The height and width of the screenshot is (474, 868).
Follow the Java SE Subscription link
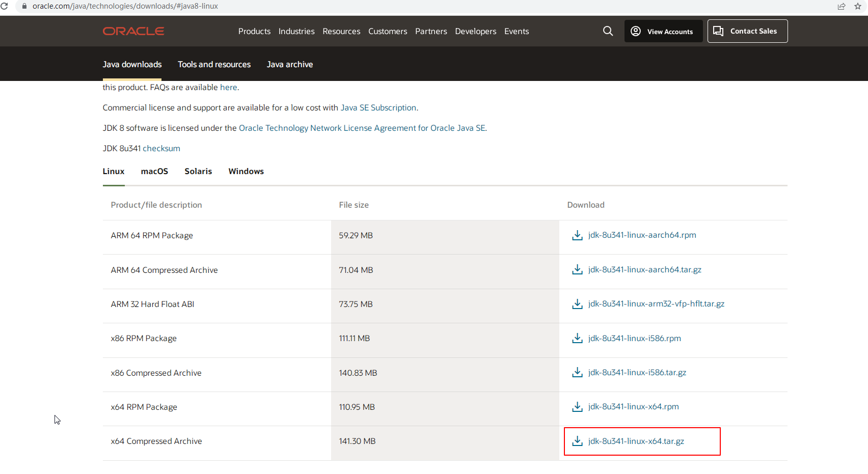click(378, 108)
